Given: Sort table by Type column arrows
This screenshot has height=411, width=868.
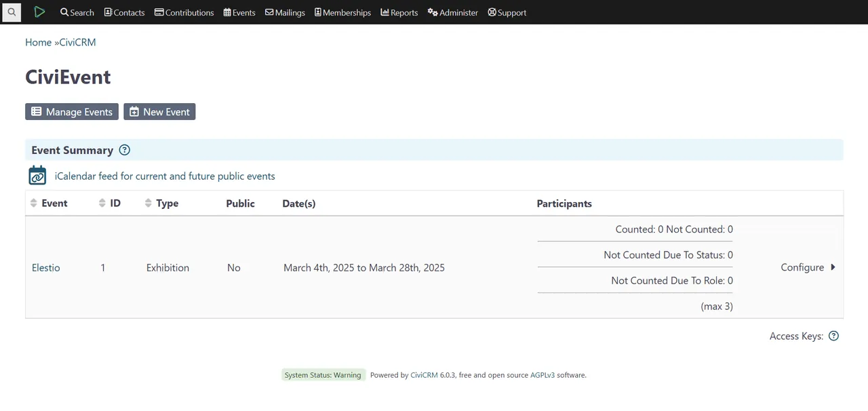Looking at the screenshot, I should click(x=149, y=203).
